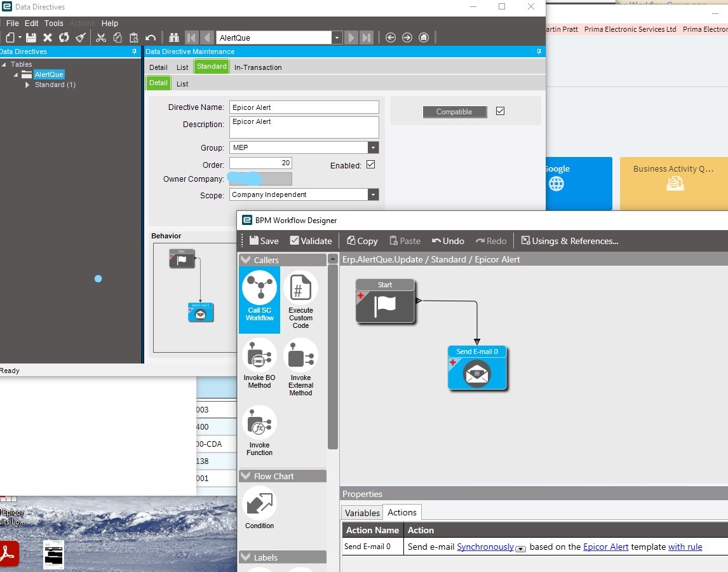Select the Invoke External Method caller
The height and width of the screenshot is (572, 728).
point(301,367)
